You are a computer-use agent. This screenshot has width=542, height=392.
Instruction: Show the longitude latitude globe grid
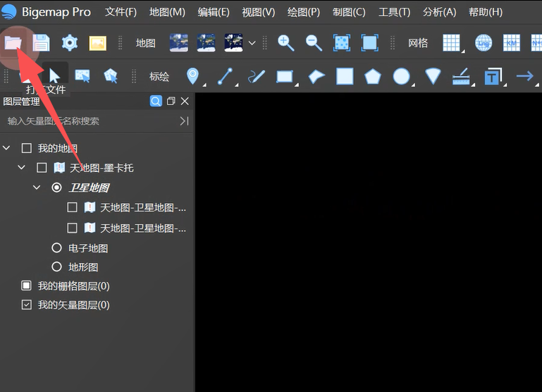point(484,43)
